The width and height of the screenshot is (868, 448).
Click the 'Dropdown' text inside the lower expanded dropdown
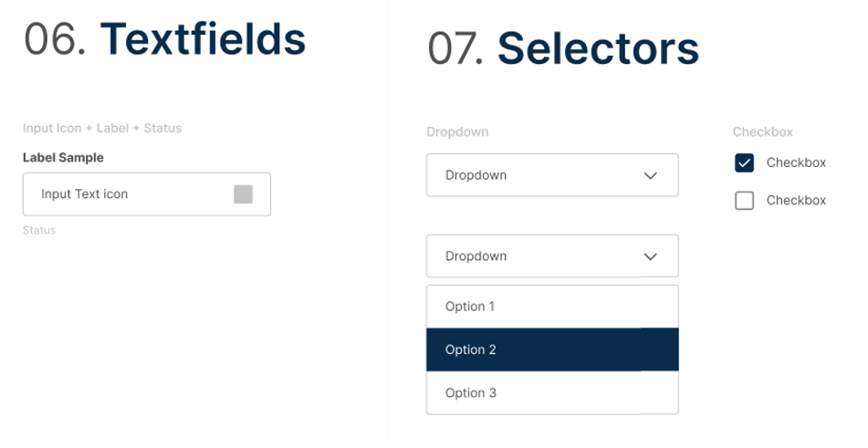476,256
